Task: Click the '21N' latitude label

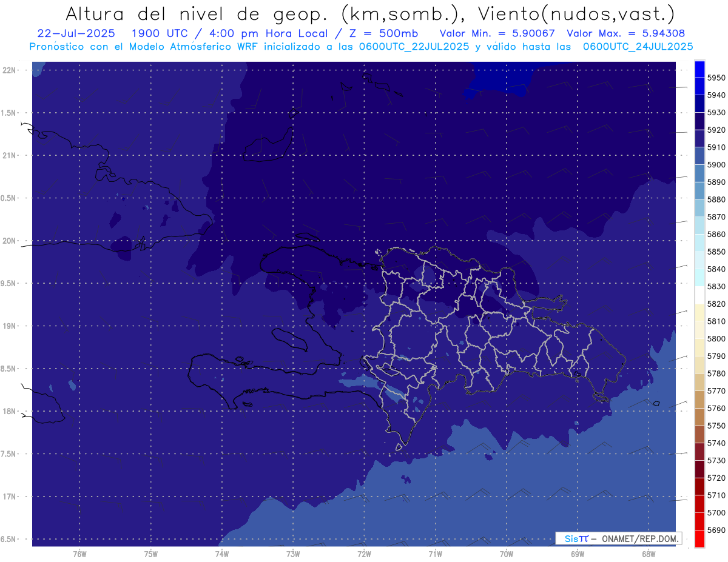Action: 9,155
